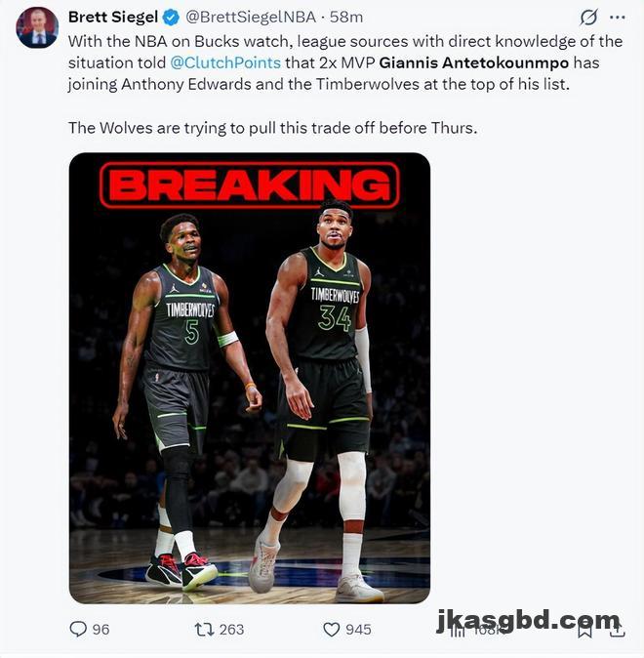The width and height of the screenshot is (644, 658).
Task: Click the Brett Siegel display name
Action: 113,18
